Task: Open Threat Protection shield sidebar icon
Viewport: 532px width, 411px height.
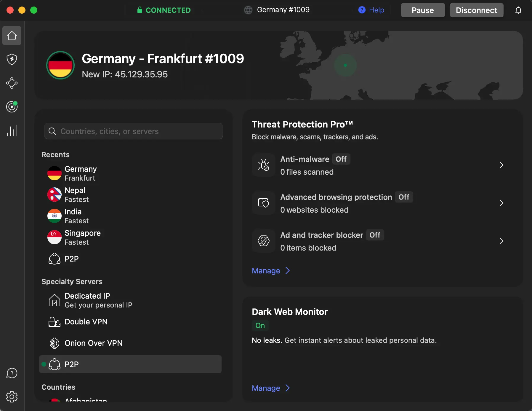Action: 12,59
